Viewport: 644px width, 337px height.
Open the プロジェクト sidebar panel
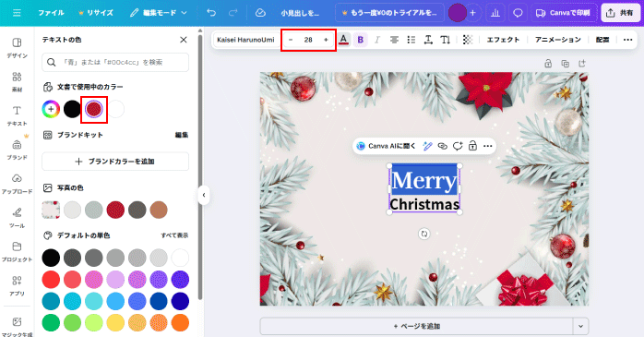(17, 251)
